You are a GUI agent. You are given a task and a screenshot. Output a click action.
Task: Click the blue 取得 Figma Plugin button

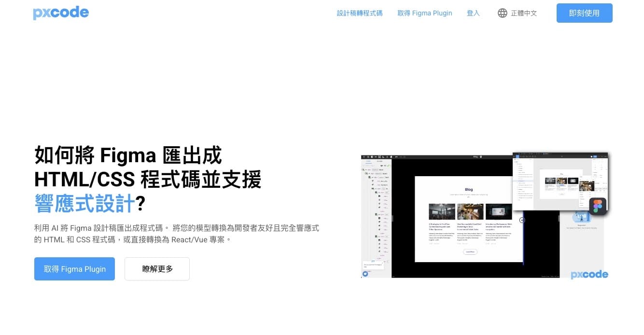(74, 269)
